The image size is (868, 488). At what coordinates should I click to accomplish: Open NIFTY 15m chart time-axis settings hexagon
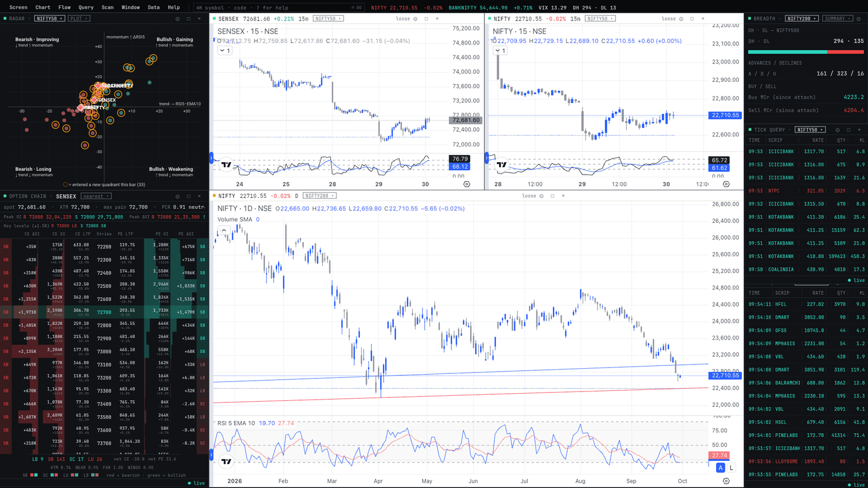coord(726,184)
